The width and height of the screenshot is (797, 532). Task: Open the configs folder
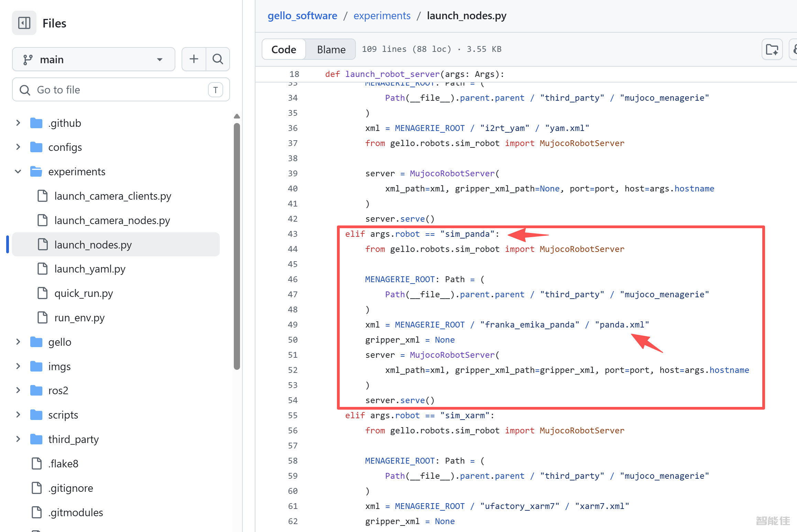65,147
